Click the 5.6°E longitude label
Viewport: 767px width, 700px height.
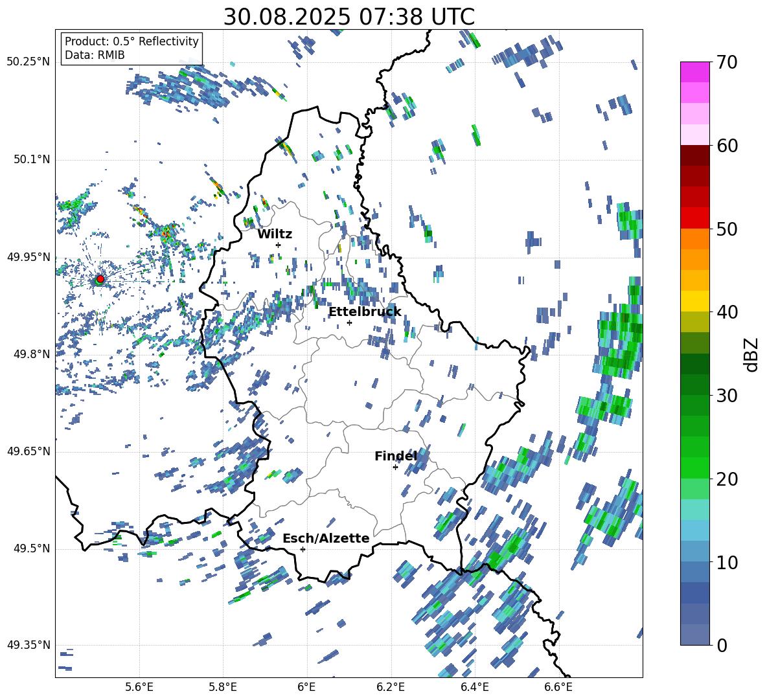point(139,687)
